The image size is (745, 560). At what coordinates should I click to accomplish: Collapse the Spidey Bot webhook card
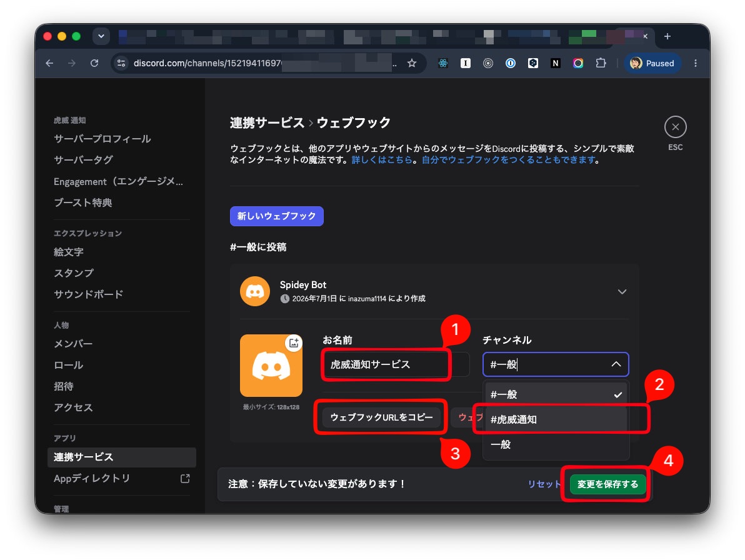[622, 292]
